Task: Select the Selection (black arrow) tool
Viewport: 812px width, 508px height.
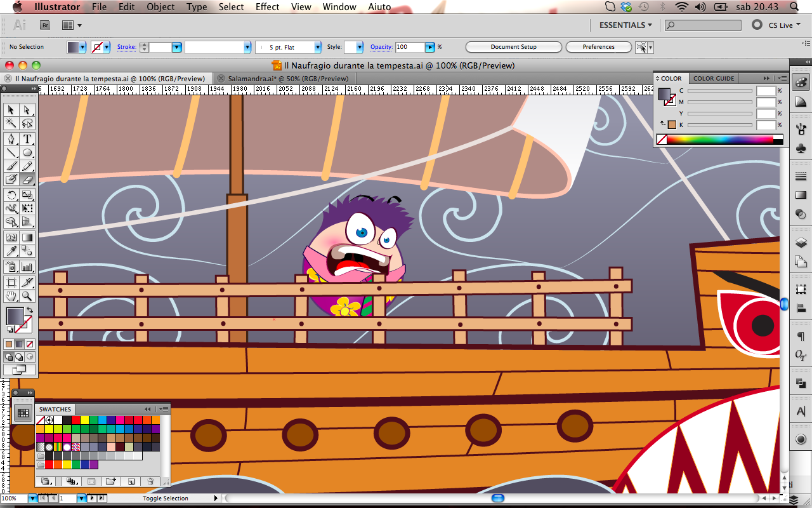Action: tap(11, 110)
